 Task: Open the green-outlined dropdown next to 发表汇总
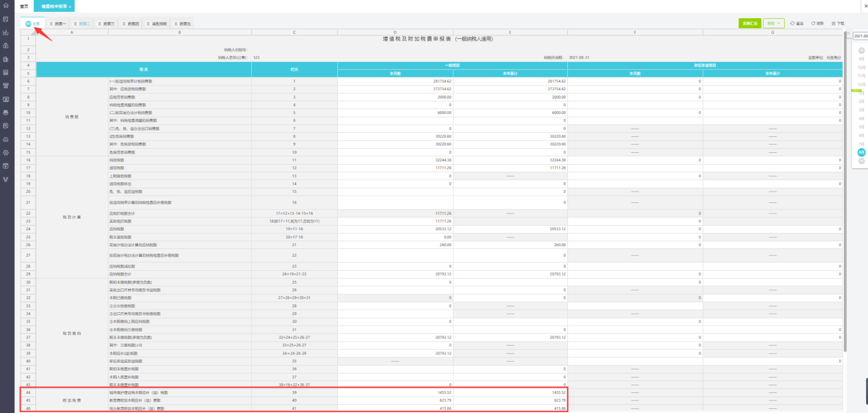pos(774,24)
